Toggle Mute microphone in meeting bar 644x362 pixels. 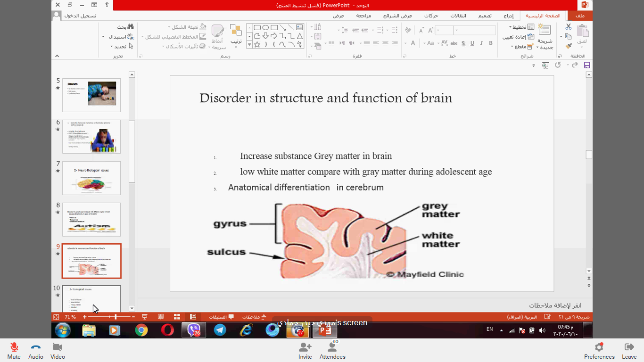click(x=14, y=351)
